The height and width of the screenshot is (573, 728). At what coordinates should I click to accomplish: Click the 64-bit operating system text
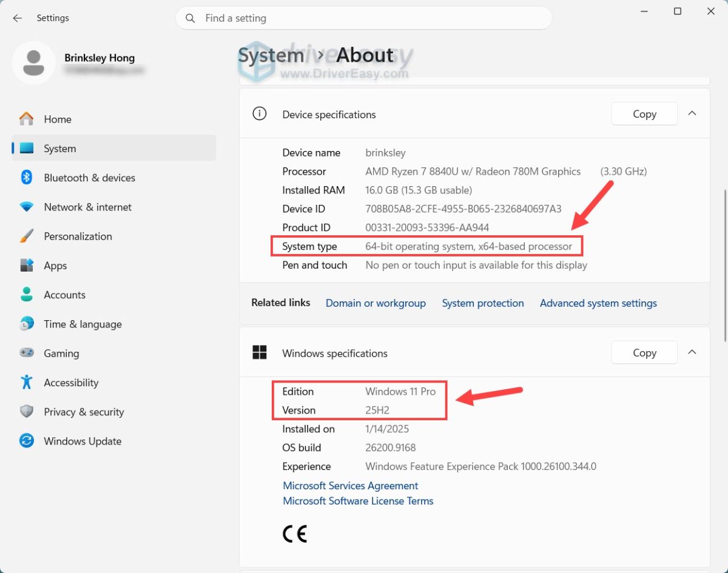[x=468, y=247]
